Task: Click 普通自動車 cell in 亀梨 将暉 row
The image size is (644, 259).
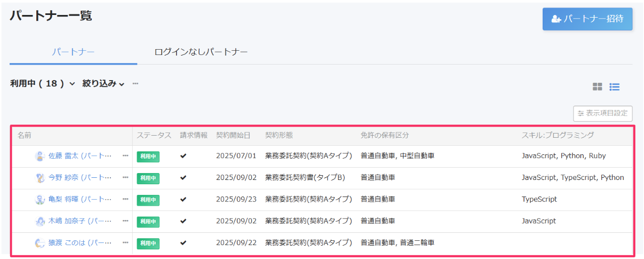Action: 378,199
